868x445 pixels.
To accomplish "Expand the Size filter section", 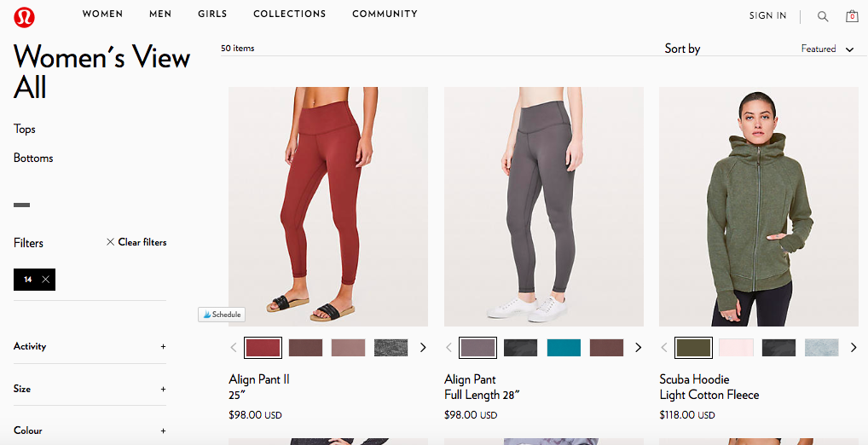I will (x=163, y=389).
